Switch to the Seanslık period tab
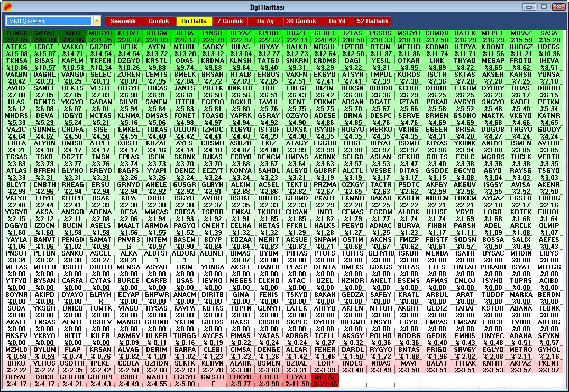This screenshot has height=392, width=569. (123, 21)
